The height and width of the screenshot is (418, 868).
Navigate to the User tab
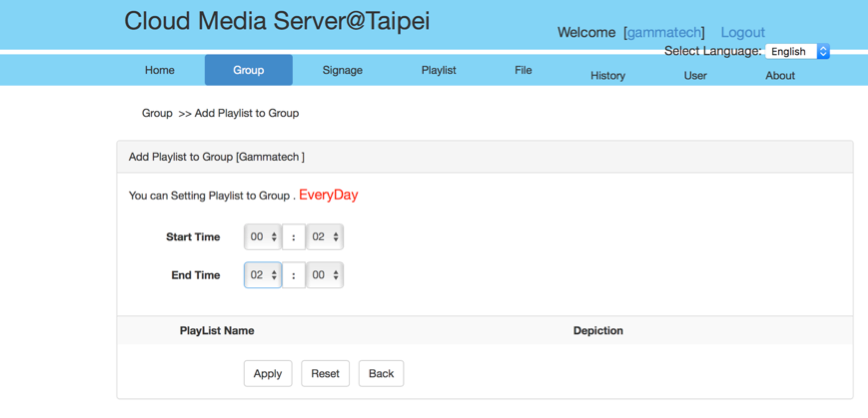tap(695, 75)
